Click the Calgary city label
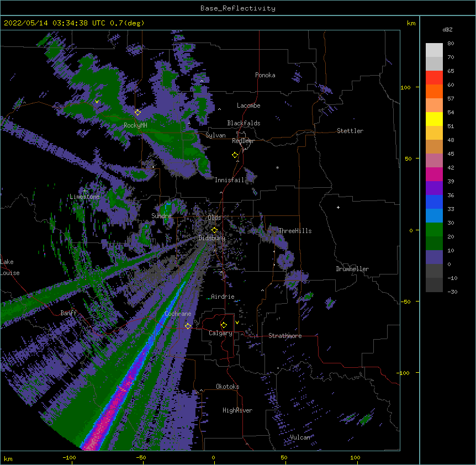The image size is (476, 465). coord(220,333)
